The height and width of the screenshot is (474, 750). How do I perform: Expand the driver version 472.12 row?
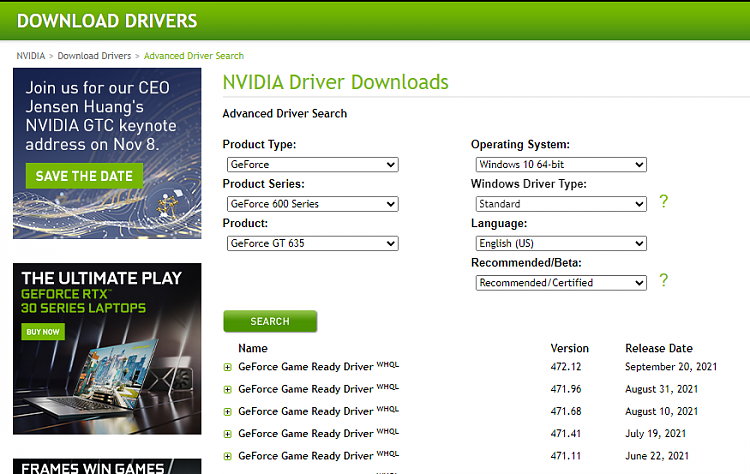(228, 367)
